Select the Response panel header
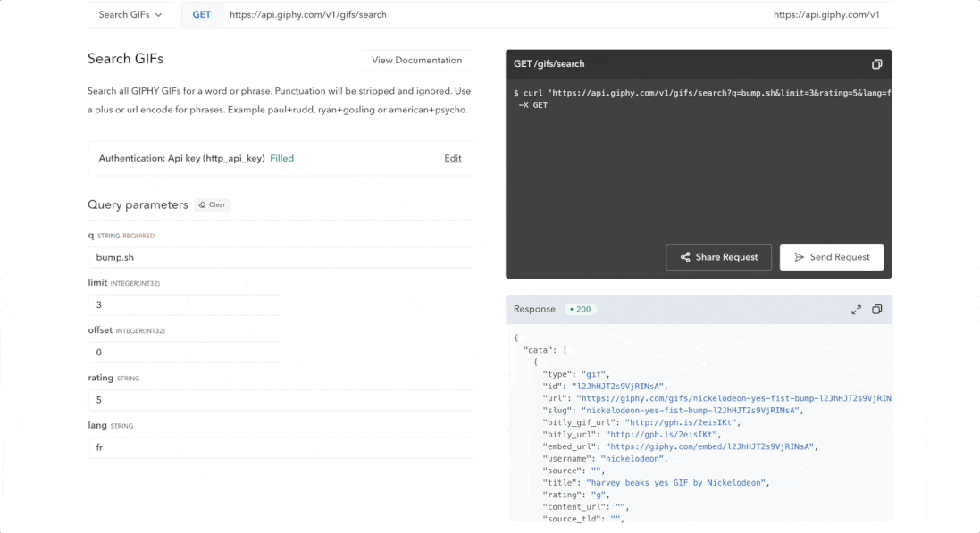The image size is (980, 533). click(534, 309)
